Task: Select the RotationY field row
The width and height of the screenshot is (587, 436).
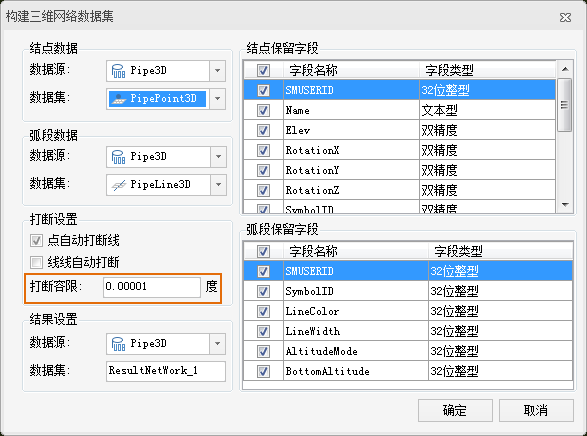Action: [400, 170]
